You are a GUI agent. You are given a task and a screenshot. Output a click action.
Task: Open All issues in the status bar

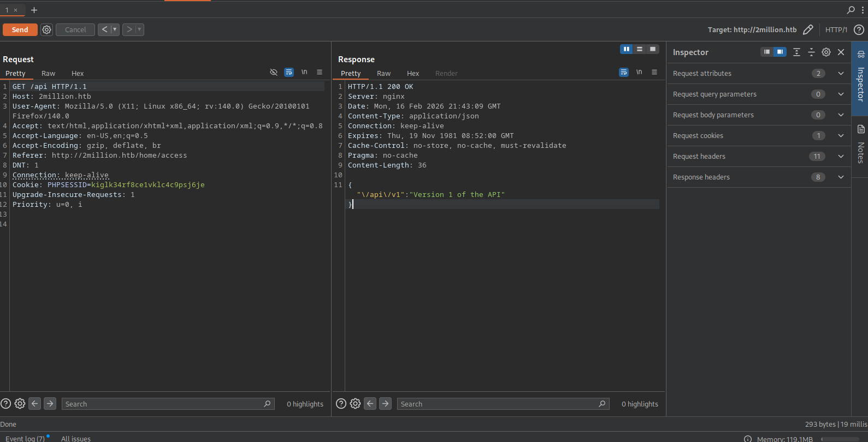tap(76, 438)
